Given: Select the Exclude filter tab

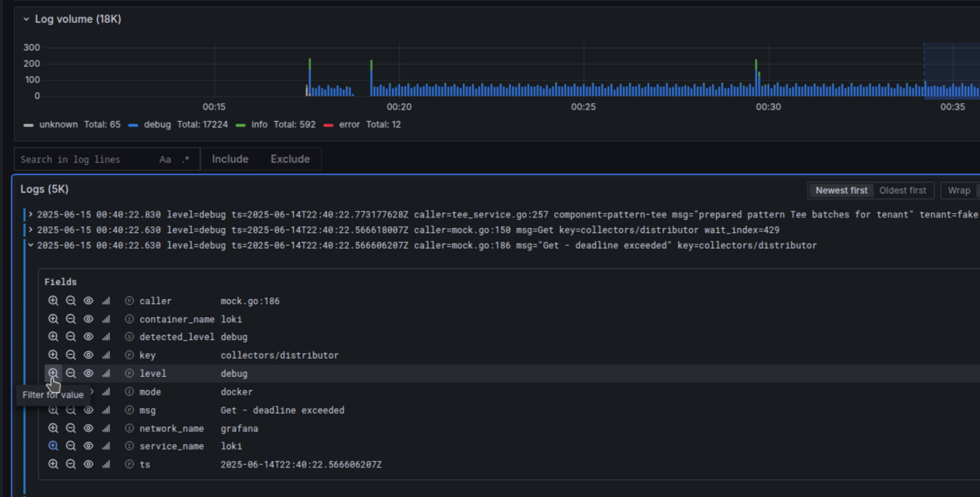Looking at the screenshot, I should pos(290,159).
